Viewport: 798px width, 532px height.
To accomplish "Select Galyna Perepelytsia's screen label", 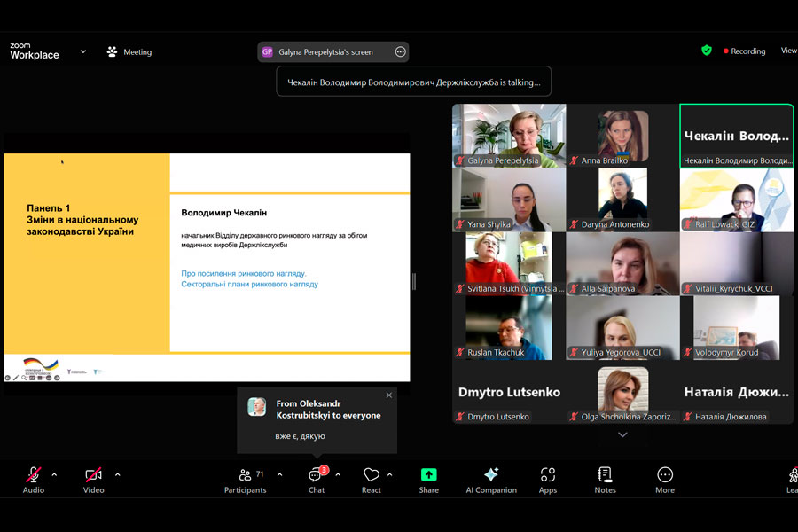I will click(325, 52).
